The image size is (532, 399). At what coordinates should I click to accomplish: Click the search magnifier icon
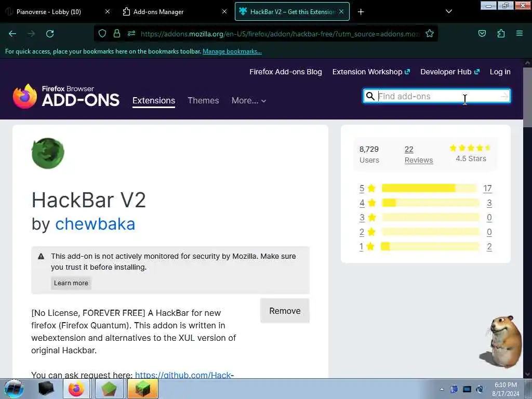coord(370,96)
